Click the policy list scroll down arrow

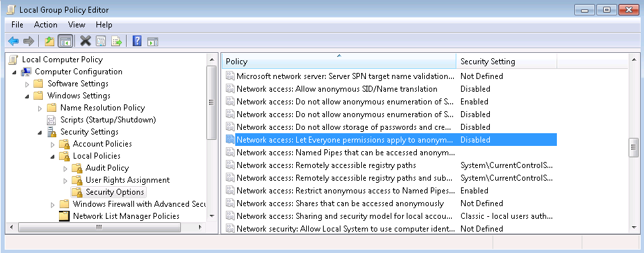[634, 227]
